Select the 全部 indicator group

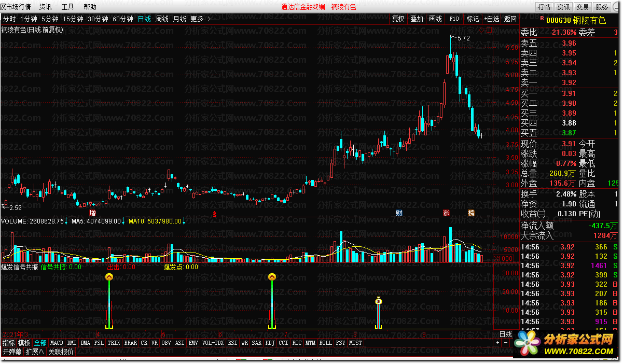click(x=40, y=343)
